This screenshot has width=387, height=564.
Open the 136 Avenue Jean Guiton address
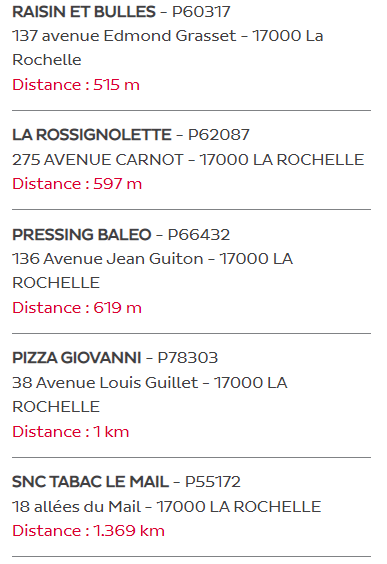point(152,270)
